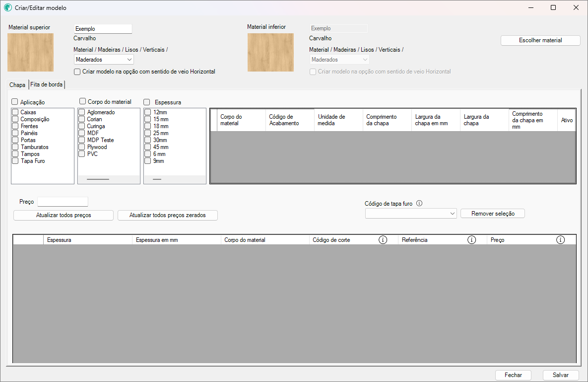Select the Portas application checkbox
This screenshot has width=588, height=382.
click(x=15, y=140)
